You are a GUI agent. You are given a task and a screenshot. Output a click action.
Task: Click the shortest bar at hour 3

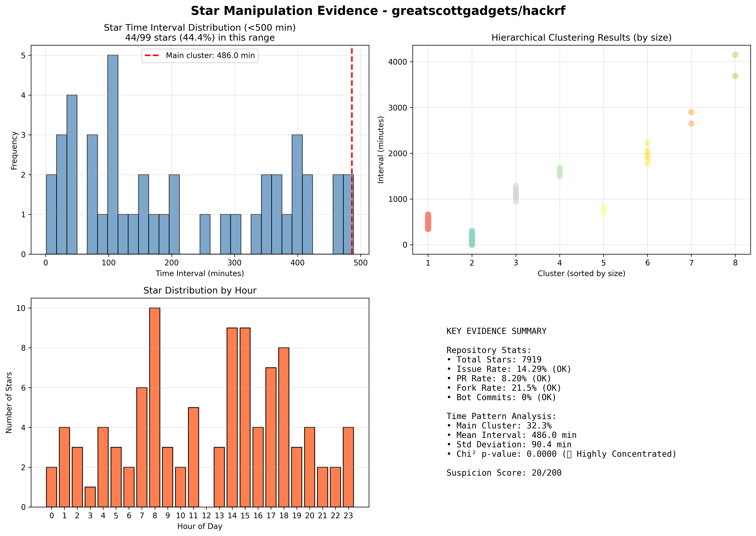point(90,497)
